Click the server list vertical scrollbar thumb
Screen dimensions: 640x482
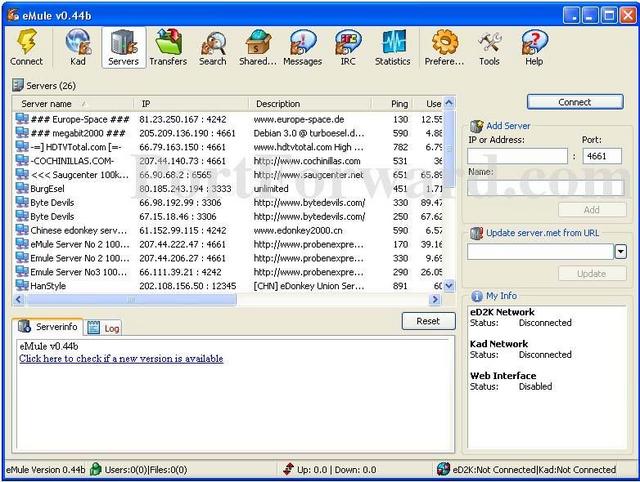[x=449, y=149]
